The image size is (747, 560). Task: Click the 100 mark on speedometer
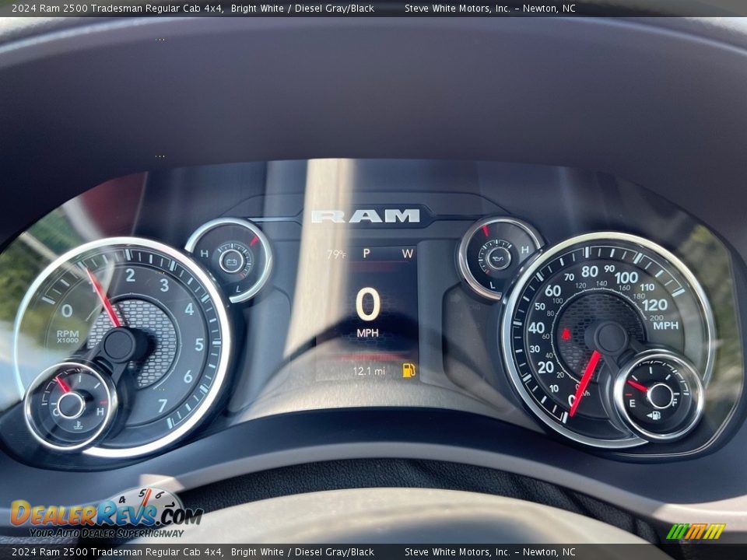[x=626, y=277]
